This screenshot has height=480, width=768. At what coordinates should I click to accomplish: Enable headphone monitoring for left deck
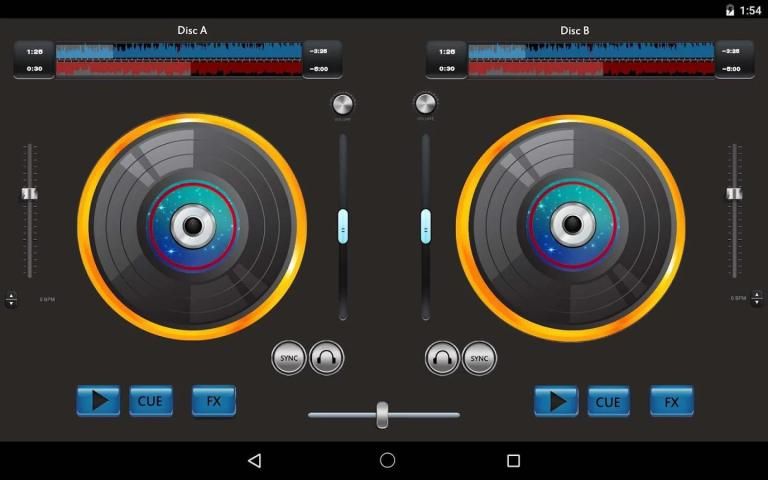point(326,357)
